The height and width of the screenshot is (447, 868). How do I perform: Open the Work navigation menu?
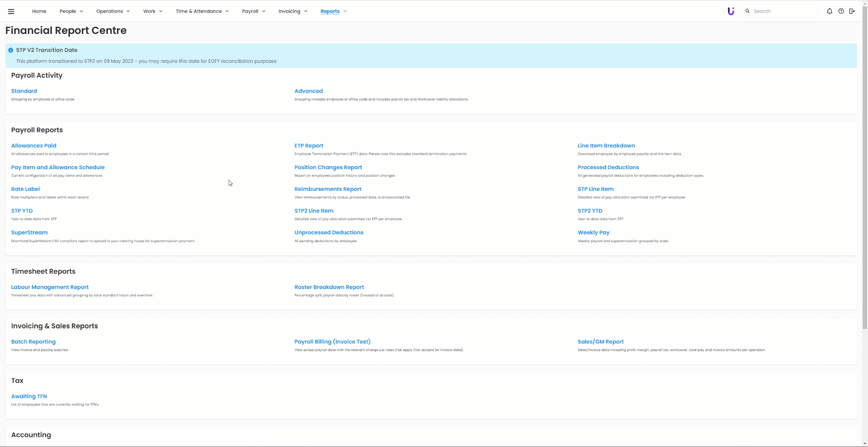[x=152, y=11]
